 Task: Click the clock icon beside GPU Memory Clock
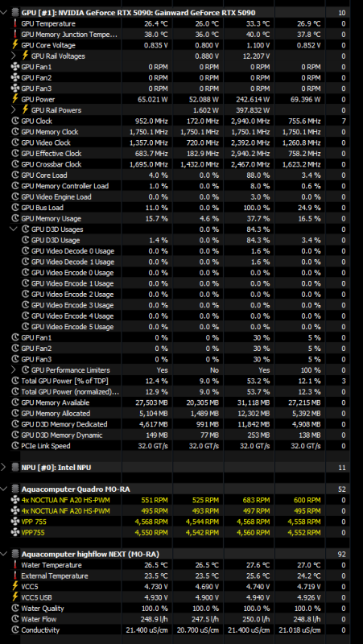(15, 132)
